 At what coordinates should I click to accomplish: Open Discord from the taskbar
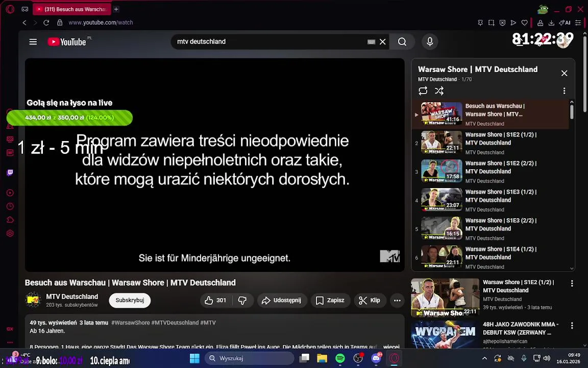376,358
